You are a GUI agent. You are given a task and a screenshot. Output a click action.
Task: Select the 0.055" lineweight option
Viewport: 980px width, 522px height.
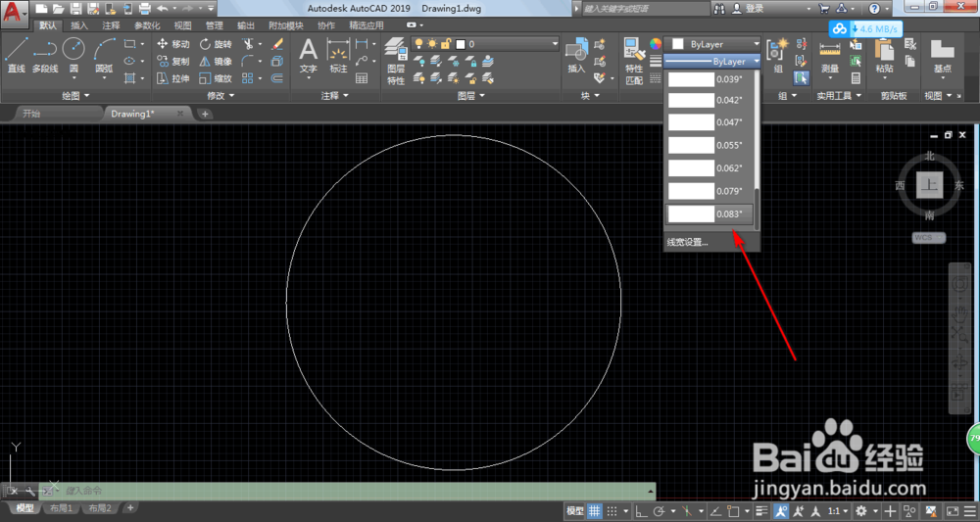[710, 146]
